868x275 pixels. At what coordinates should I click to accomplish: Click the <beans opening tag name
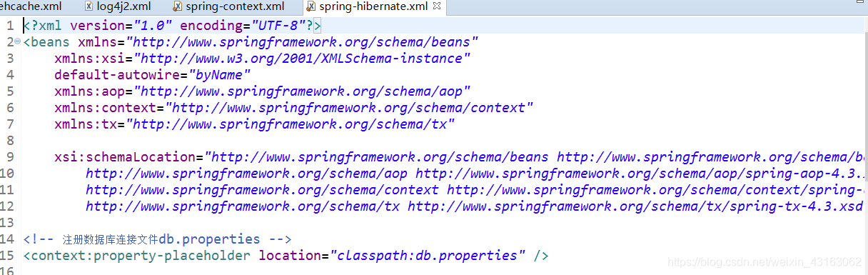(46, 41)
